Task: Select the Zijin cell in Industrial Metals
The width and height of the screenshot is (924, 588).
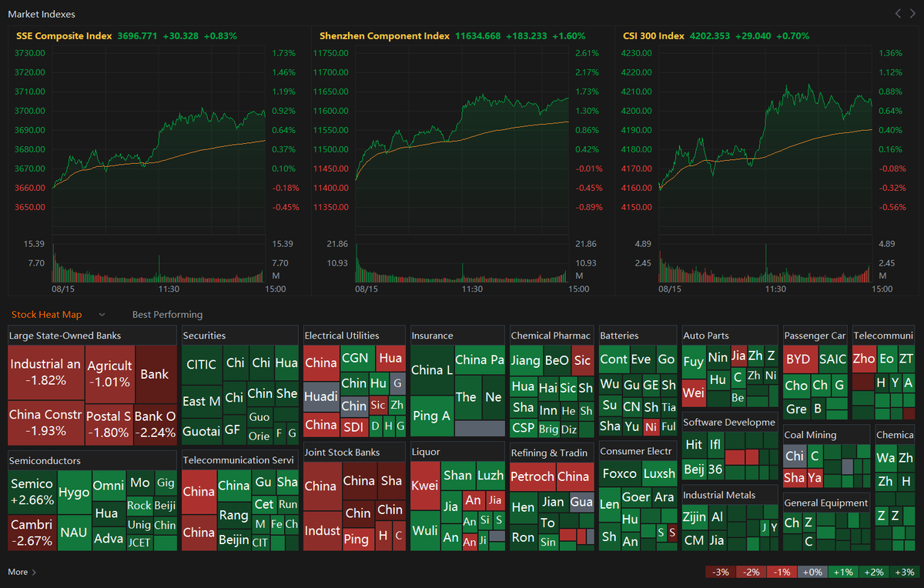Action: coord(694,517)
